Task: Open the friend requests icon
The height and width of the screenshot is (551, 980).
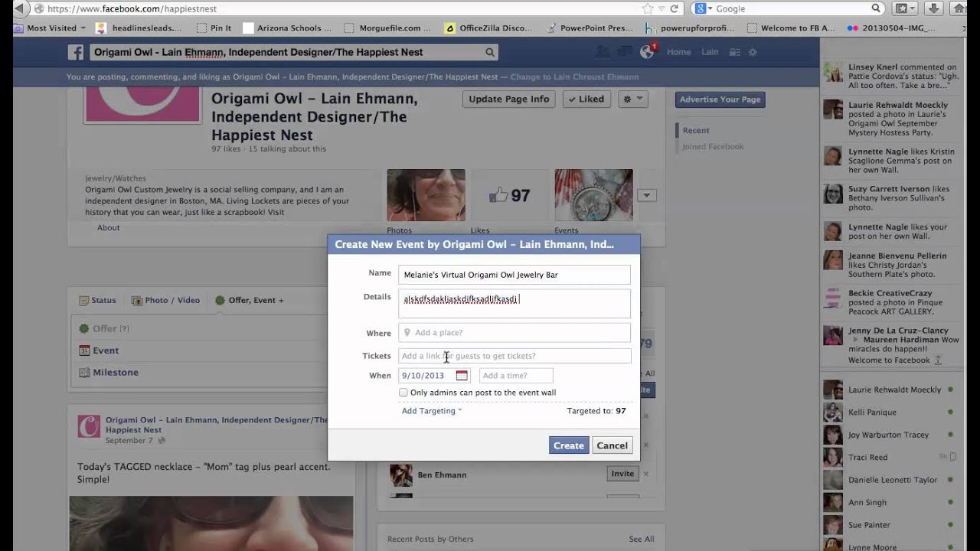Action: coord(603,52)
